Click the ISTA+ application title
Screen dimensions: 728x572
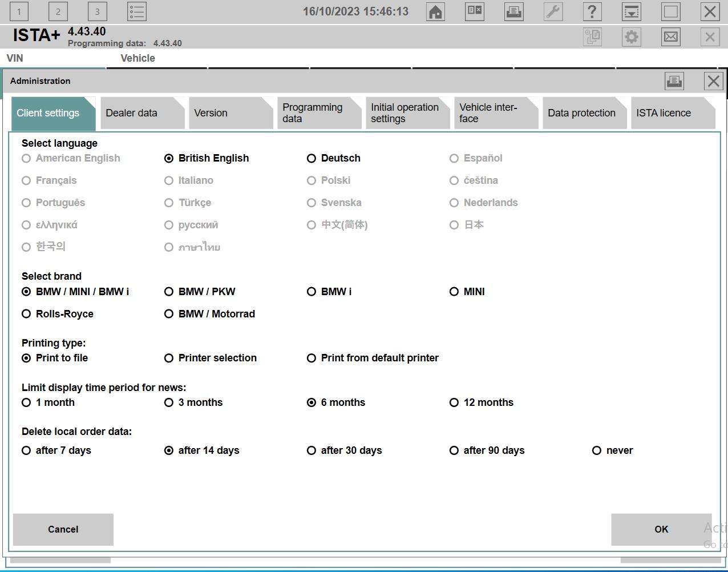(x=36, y=35)
